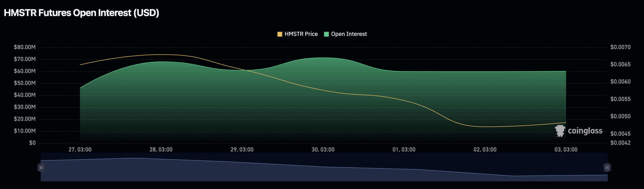
Task: Click the $0.0055 price axis label
Action: (621, 99)
